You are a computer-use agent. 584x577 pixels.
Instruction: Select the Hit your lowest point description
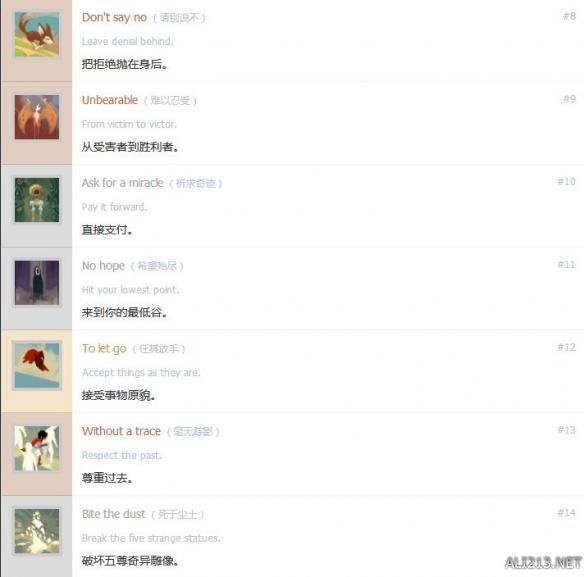point(130,290)
